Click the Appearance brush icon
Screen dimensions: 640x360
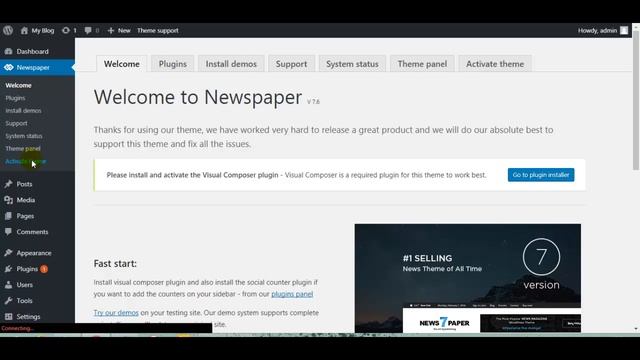(9, 253)
